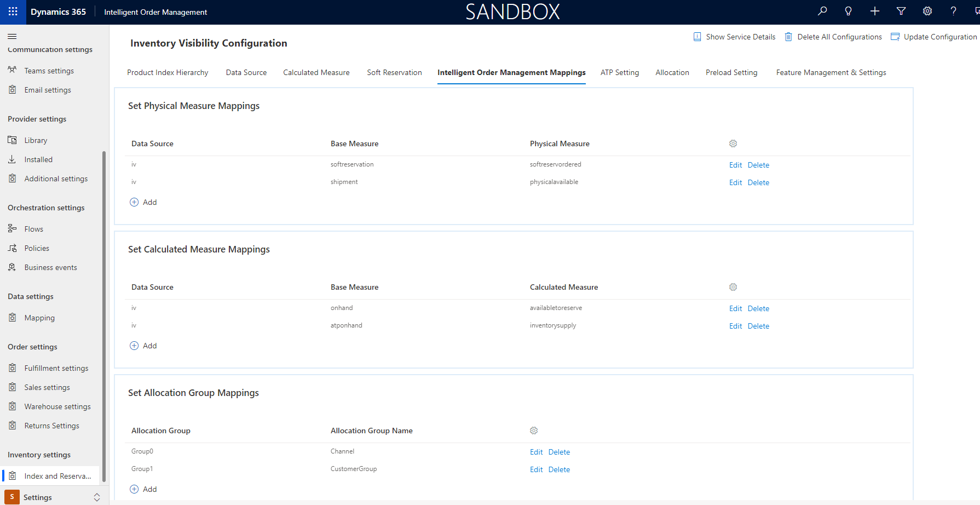Click gear icon in Calculated Measure Mappings header

(733, 287)
